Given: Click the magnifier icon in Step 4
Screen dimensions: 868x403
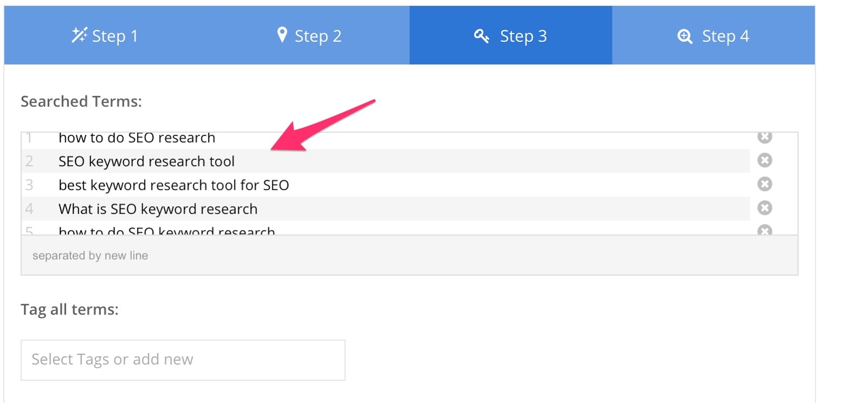Looking at the screenshot, I should pyautogui.click(x=685, y=36).
